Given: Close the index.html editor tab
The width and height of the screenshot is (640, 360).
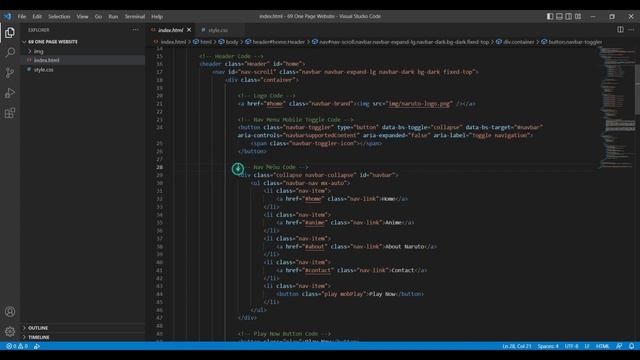Looking at the screenshot, I should pos(189,30).
